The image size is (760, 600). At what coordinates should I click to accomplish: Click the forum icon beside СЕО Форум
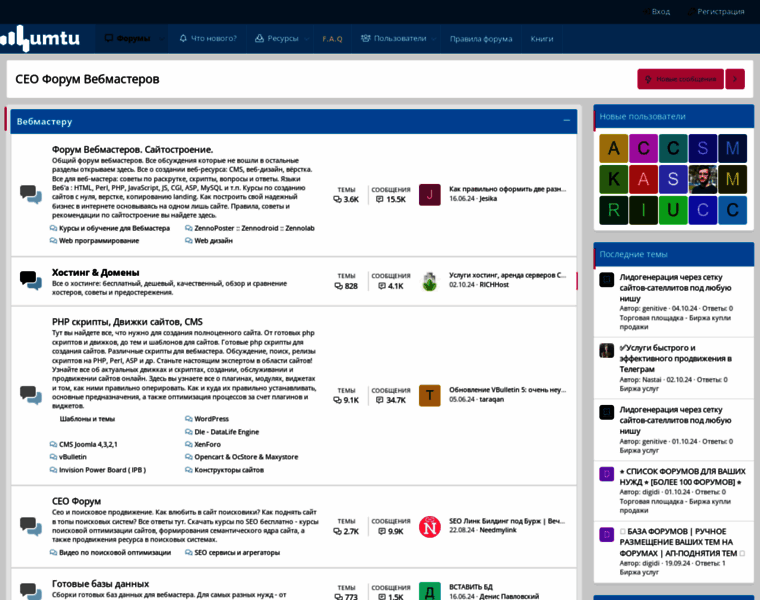click(x=30, y=527)
